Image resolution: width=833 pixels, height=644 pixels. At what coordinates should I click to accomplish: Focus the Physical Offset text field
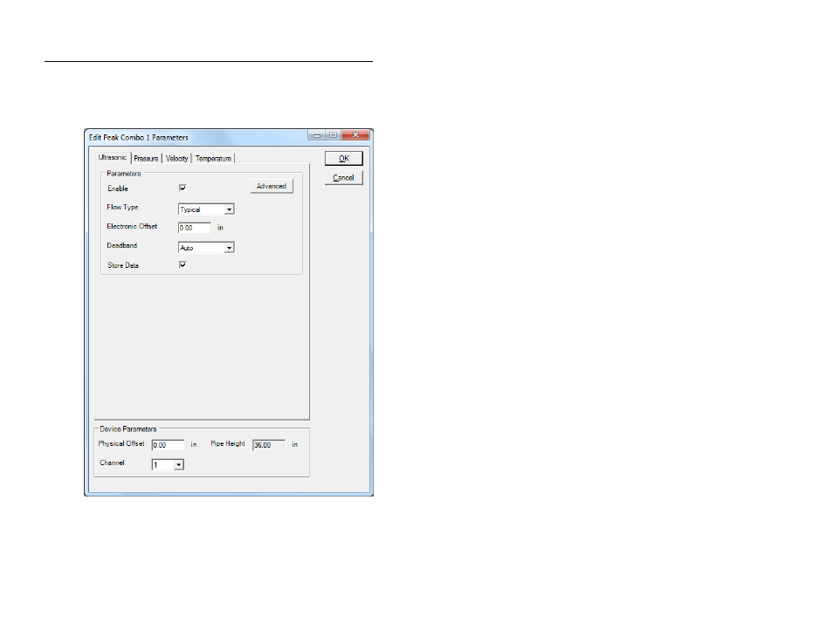(168, 445)
